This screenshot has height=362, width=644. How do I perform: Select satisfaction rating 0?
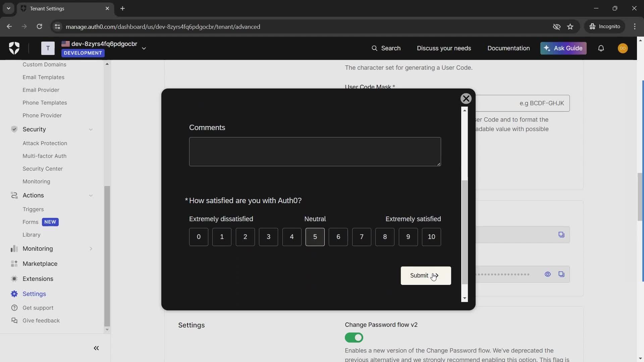[x=199, y=237]
